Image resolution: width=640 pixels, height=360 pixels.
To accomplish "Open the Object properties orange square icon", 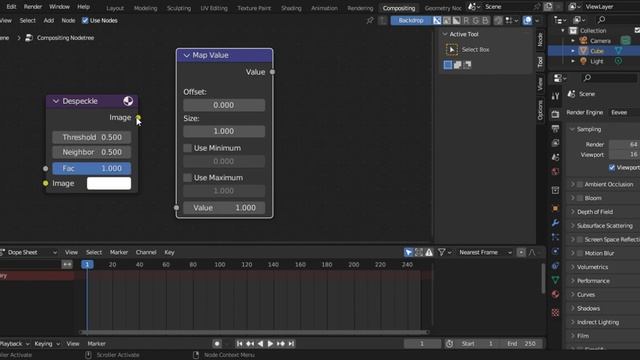I will tap(555, 208).
